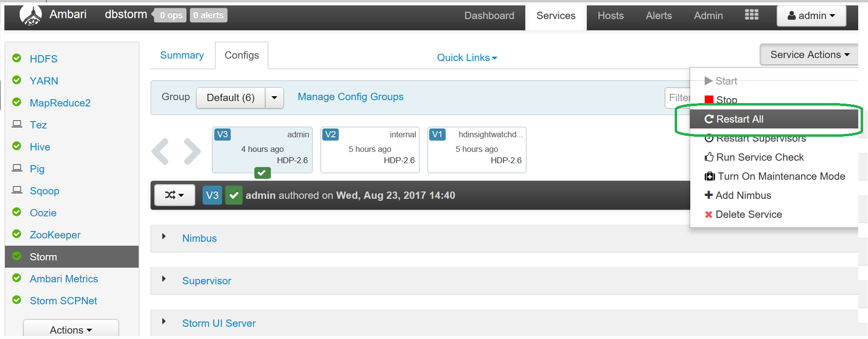Image resolution: width=868 pixels, height=339 pixels.
Task: Go to next config version arrow
Action: [x=192, y=151]
